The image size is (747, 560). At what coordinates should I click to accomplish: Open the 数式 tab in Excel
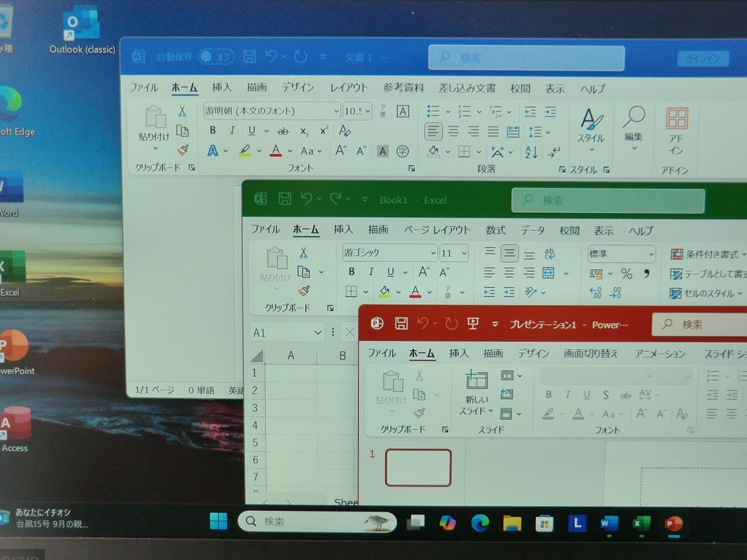pyautogui.click(x=495, y=230)
